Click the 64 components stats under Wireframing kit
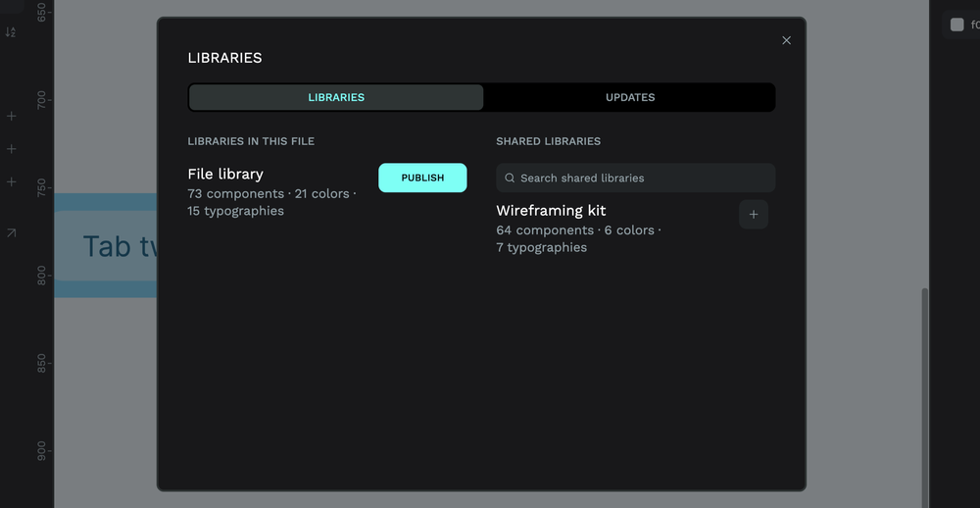Screen dimensions: 980x508 (x=544, y=230)
